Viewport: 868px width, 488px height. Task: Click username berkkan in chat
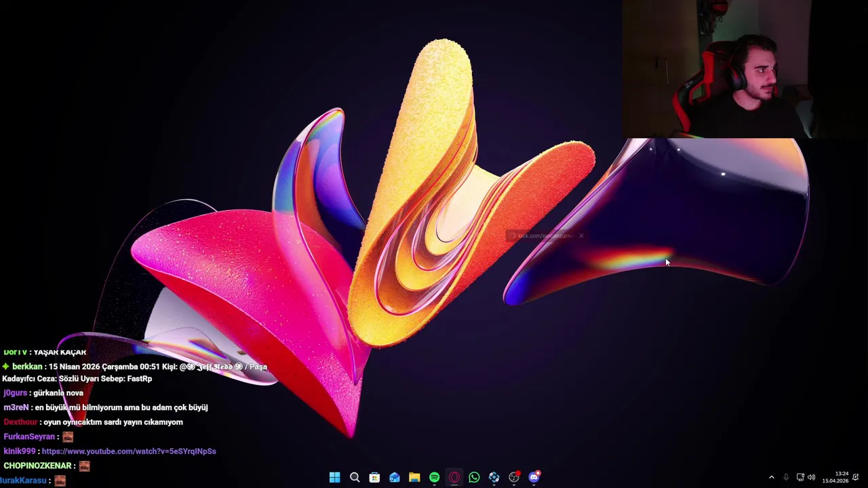click(x=27, y=367)
